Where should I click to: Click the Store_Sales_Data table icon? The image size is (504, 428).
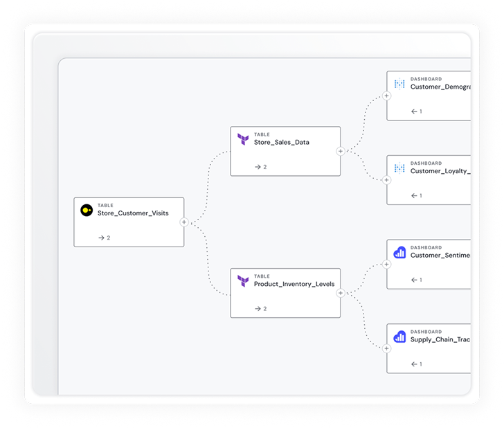[243, 139]
